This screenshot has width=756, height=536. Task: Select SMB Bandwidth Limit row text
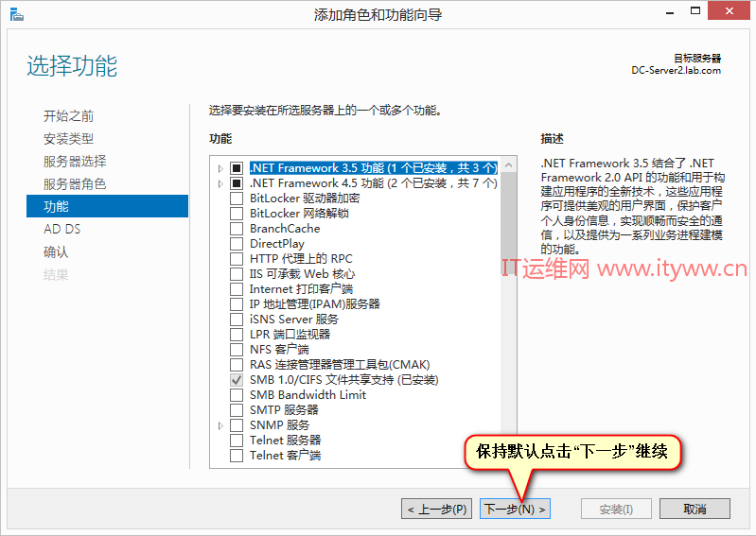pyautogui.click(x=308, y=395)
